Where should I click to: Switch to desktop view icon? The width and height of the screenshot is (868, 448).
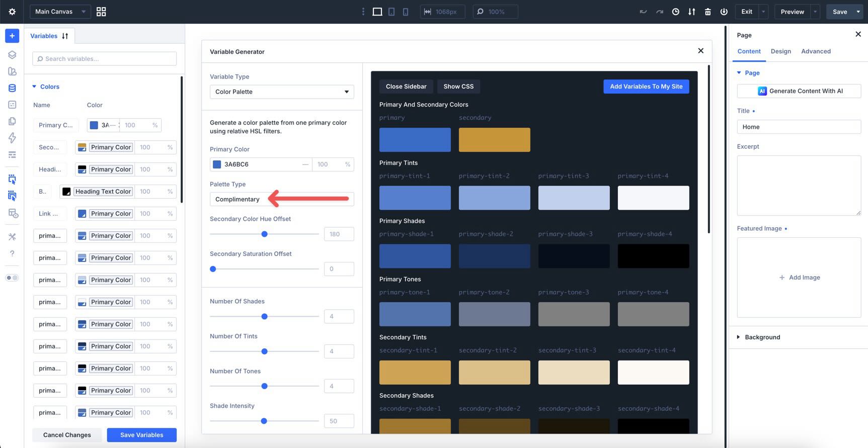tap(377, 12)
